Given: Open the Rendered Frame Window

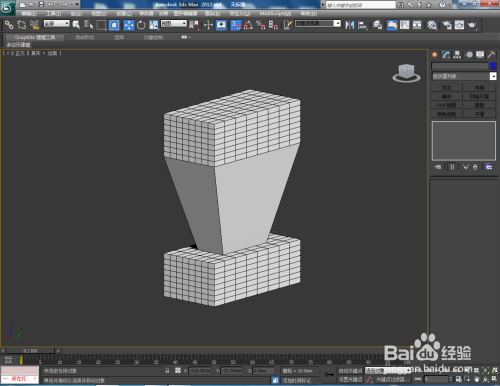Looking at the screenshot, I should point(459,25).
